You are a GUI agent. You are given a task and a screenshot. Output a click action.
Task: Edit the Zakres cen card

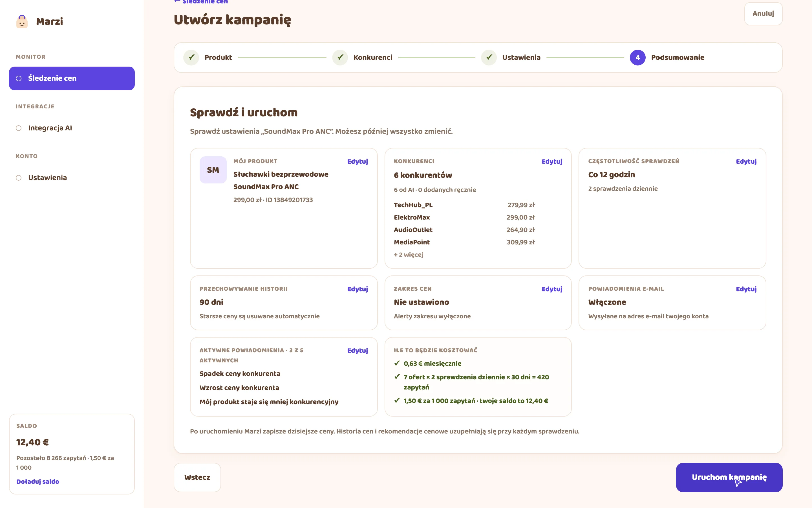click(552, 289)
